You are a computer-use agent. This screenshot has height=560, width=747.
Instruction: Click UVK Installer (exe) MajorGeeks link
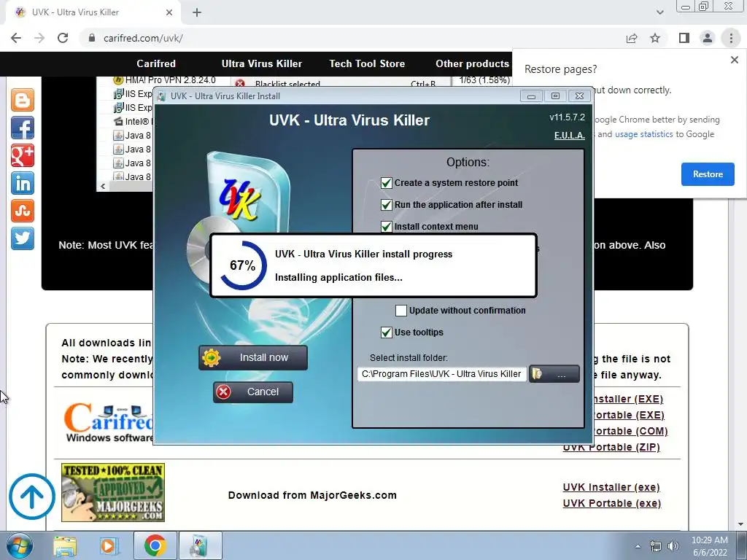[611, 487]
